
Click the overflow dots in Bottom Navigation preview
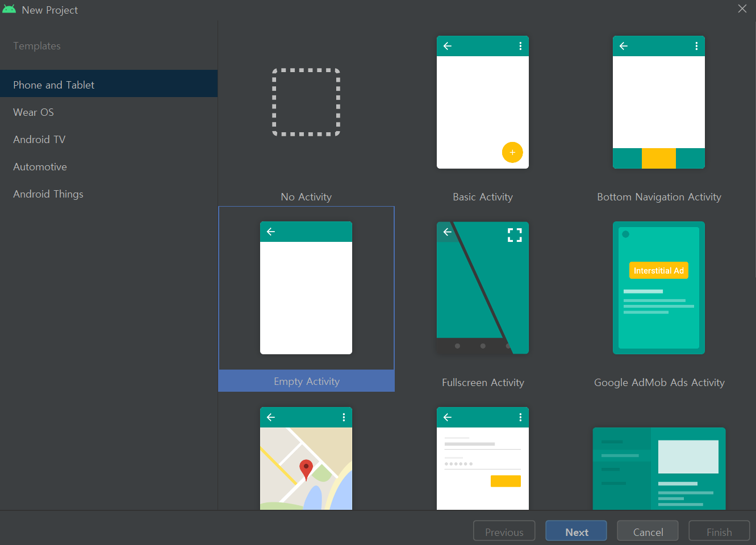coord(696,46)
